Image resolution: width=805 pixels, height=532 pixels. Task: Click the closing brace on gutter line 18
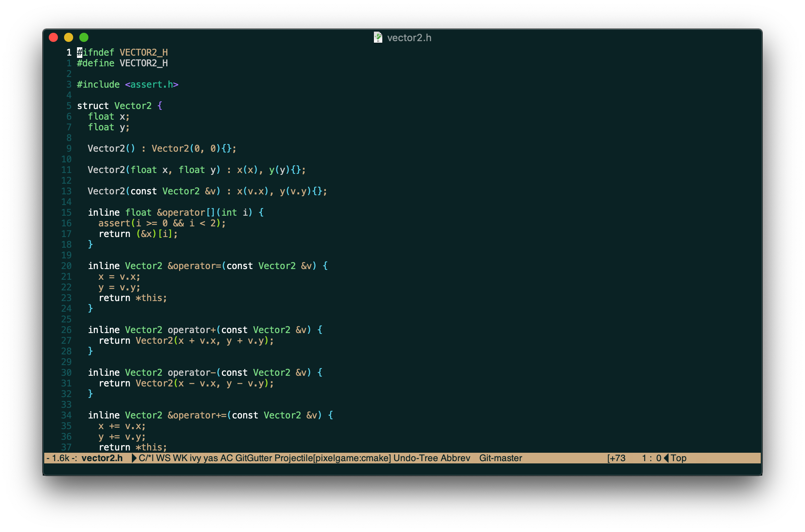pos(90,244)
